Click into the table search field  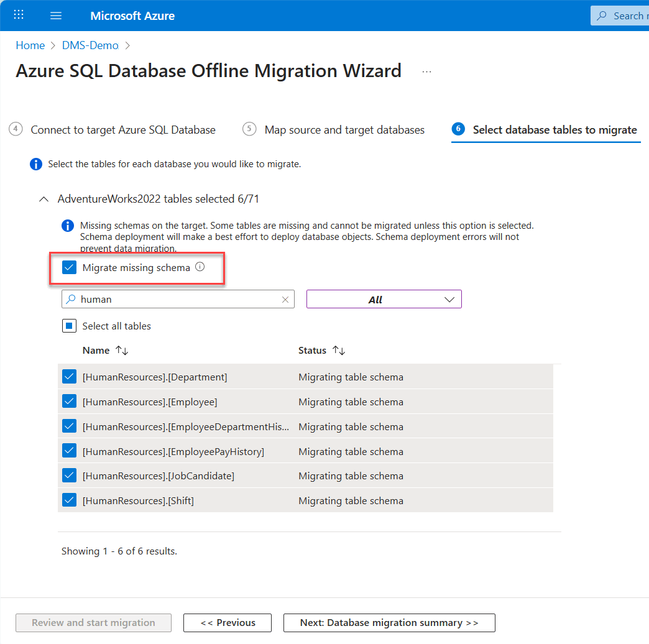[177, 300]
